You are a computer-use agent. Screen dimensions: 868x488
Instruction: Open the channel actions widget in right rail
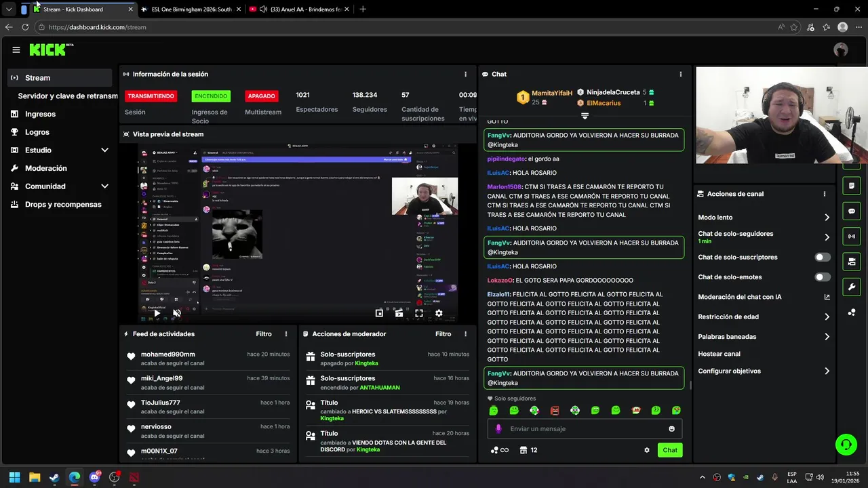pyautogui.click(x=852, y=262)
